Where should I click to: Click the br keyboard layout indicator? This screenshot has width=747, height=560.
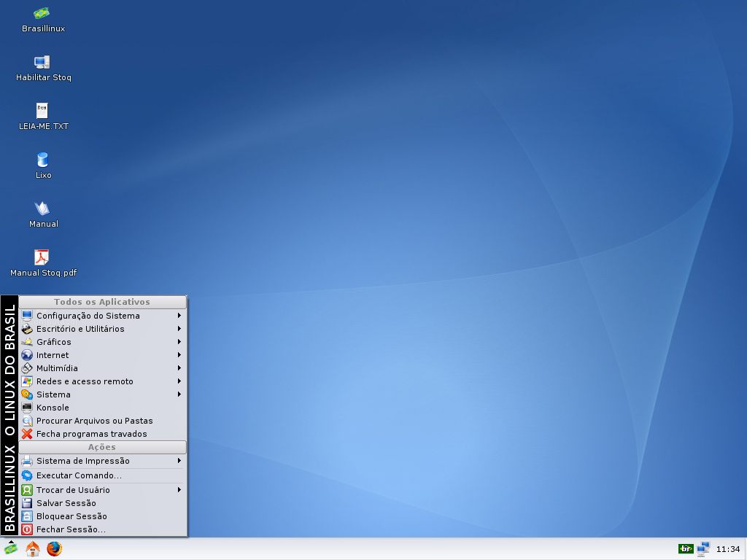pyautogui.click(x=686, y=549)
